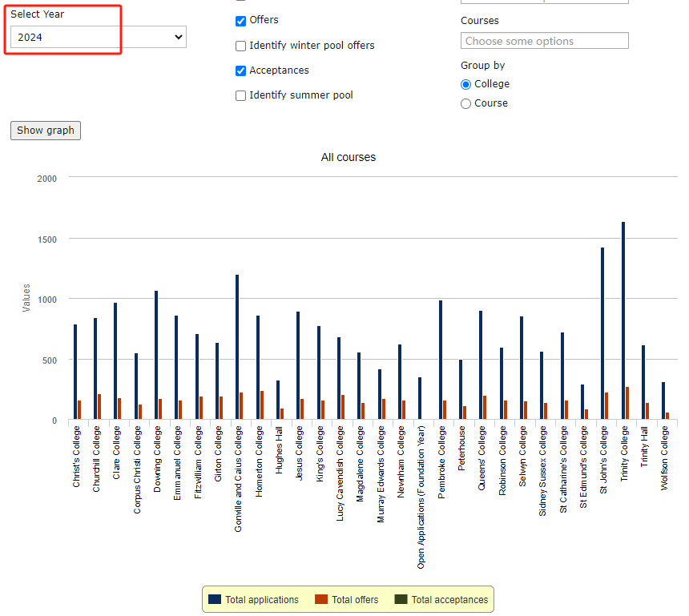Click the Jesus College axis label
The height and width of the screenshot is (616, 689).
(300, 453)
